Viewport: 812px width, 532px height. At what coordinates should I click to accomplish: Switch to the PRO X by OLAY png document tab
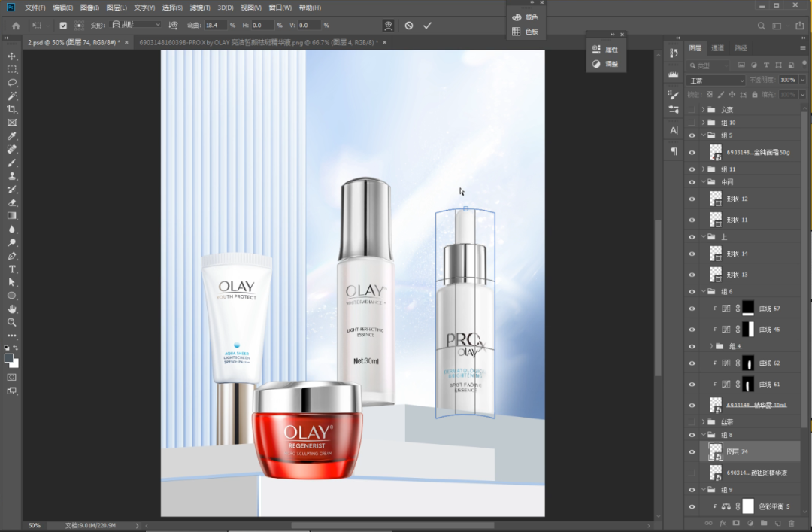[259, 43]
